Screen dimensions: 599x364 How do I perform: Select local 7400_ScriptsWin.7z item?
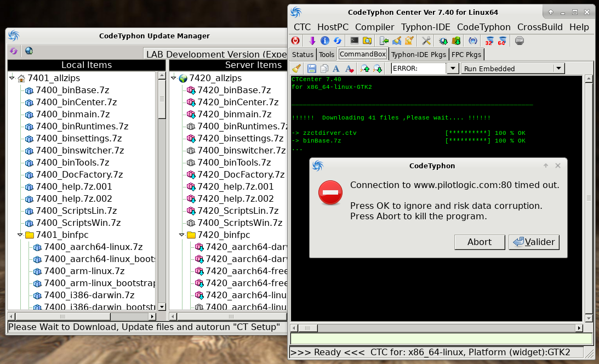(x=78, y=223)
